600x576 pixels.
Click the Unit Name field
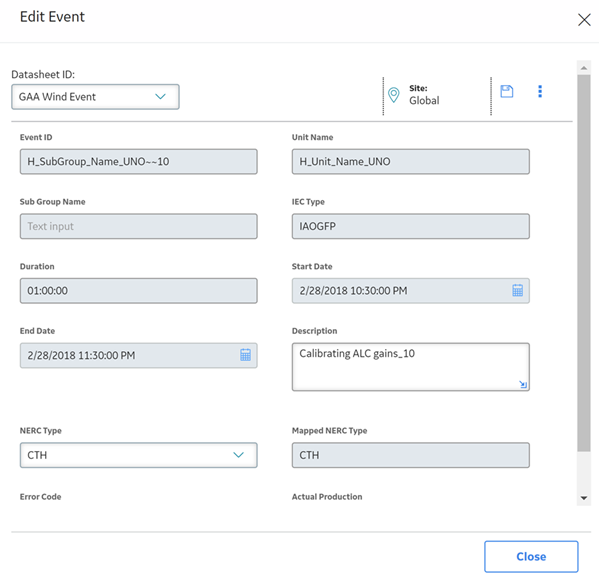(411, 162)
